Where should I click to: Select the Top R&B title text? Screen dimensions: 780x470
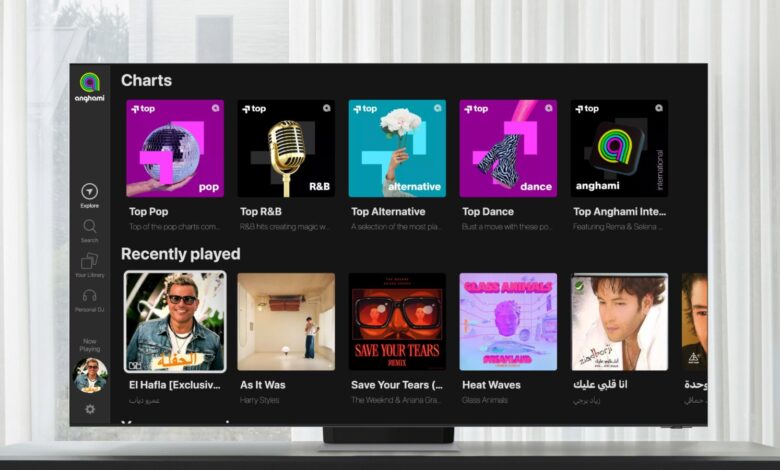(x=261, y=211)
